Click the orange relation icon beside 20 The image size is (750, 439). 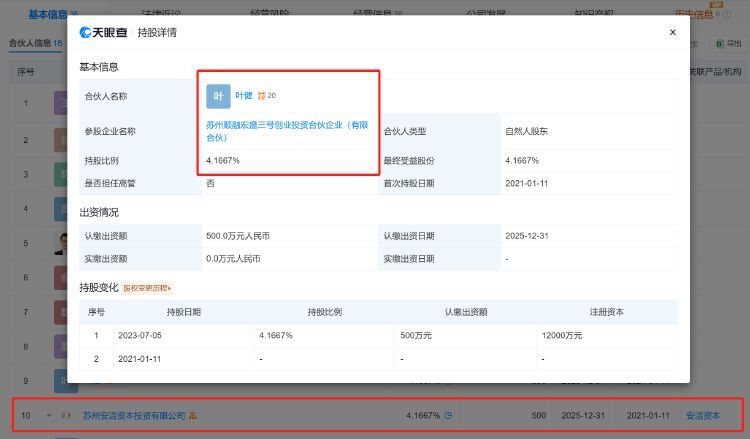point(261,96)
